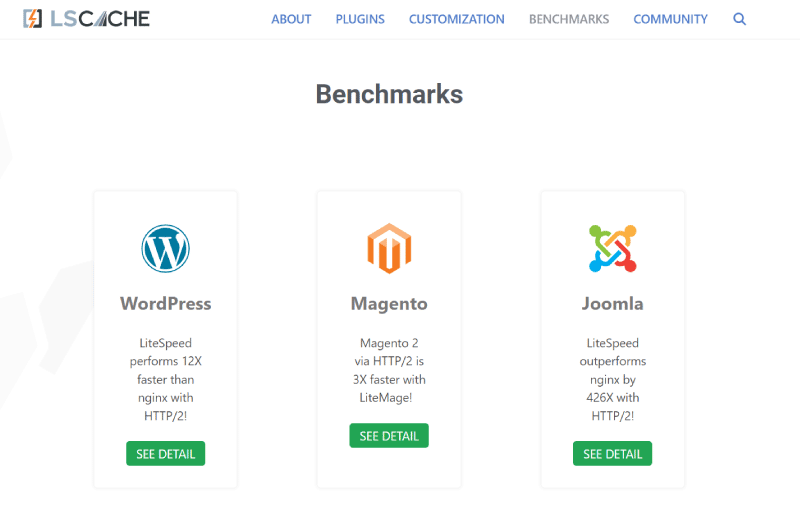Click the 'performs 12X' description text
The height and width of the screenshot is (530, 800).
click(x=166, y=361)
